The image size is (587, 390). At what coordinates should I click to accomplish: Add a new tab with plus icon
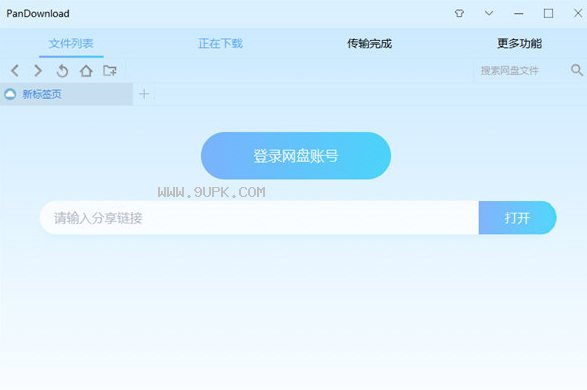click(x=144, y=94)
